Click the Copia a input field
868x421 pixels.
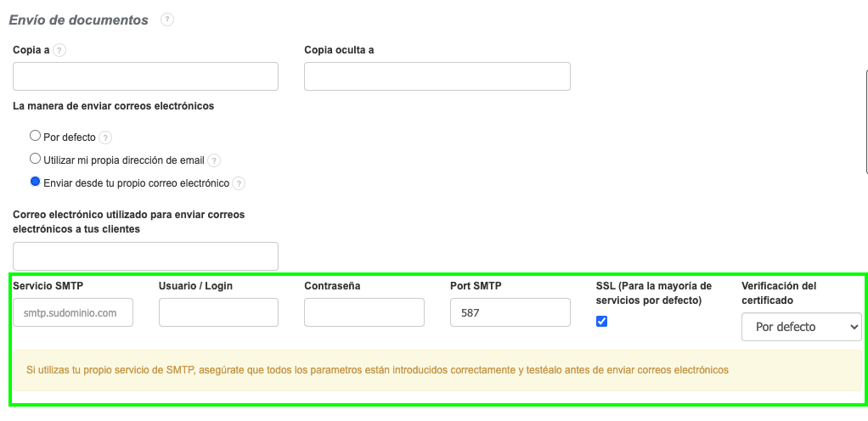[145, 76]
